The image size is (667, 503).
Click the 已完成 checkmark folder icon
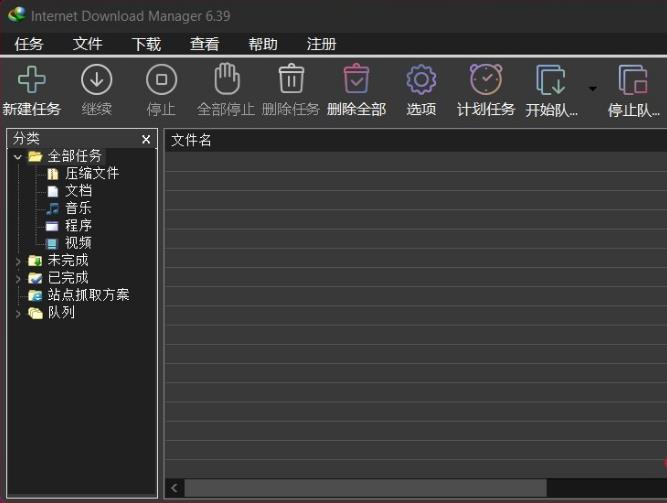coord(35,278)
